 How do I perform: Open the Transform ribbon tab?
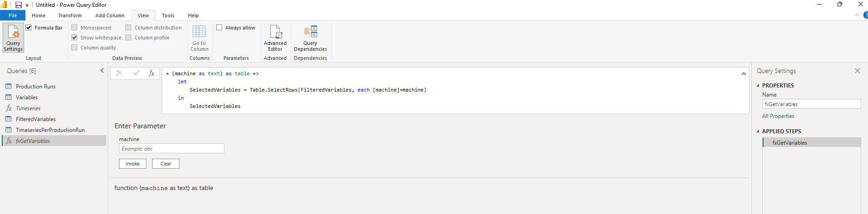70,15
